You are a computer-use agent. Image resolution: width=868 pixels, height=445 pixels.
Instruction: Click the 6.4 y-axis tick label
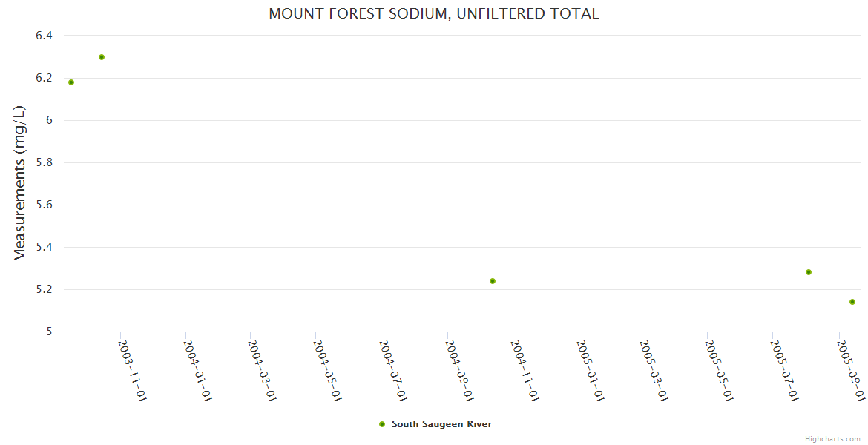pos(44,36)
